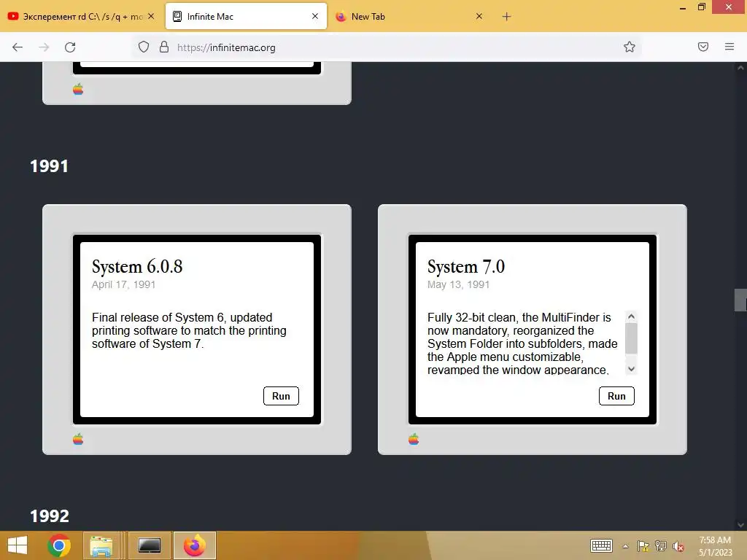The height and width of the screenshot is (560, 747).
Task: Open the Firefox hamburger menu
Action: 729,47
